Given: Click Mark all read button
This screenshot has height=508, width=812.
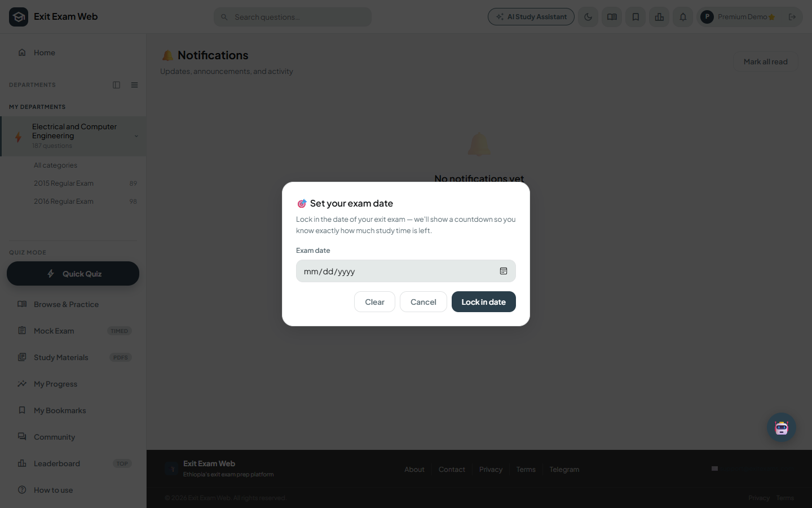Looking at the screenshot, I should pos(765,62).
